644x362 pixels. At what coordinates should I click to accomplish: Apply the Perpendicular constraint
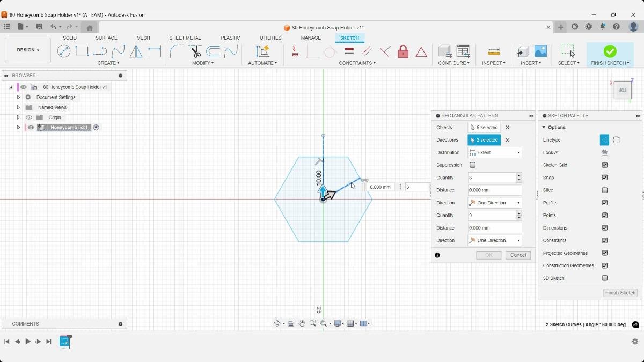point(385,51)
